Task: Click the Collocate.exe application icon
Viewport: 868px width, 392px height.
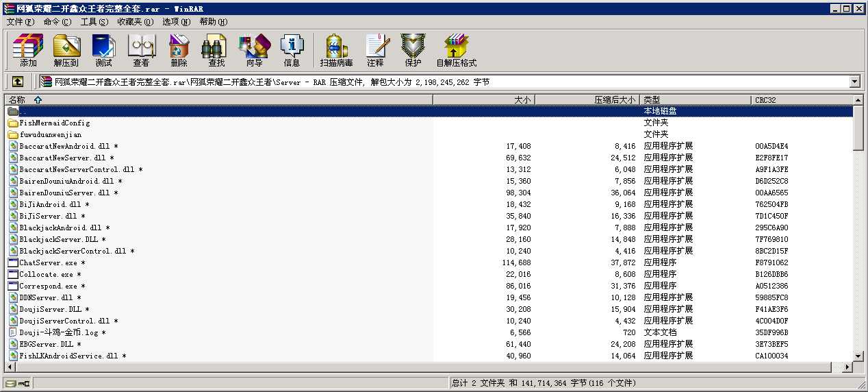Action: click(13, 274)
